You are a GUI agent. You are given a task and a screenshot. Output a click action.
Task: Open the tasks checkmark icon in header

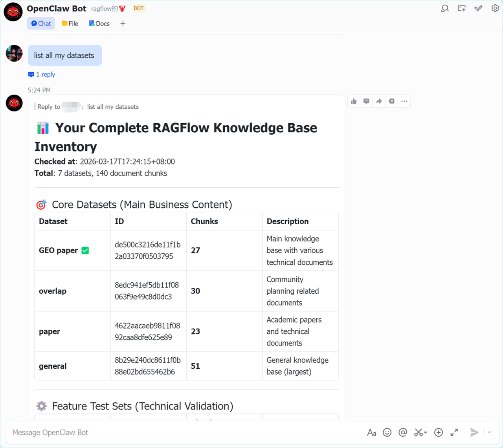pos(478,8)
